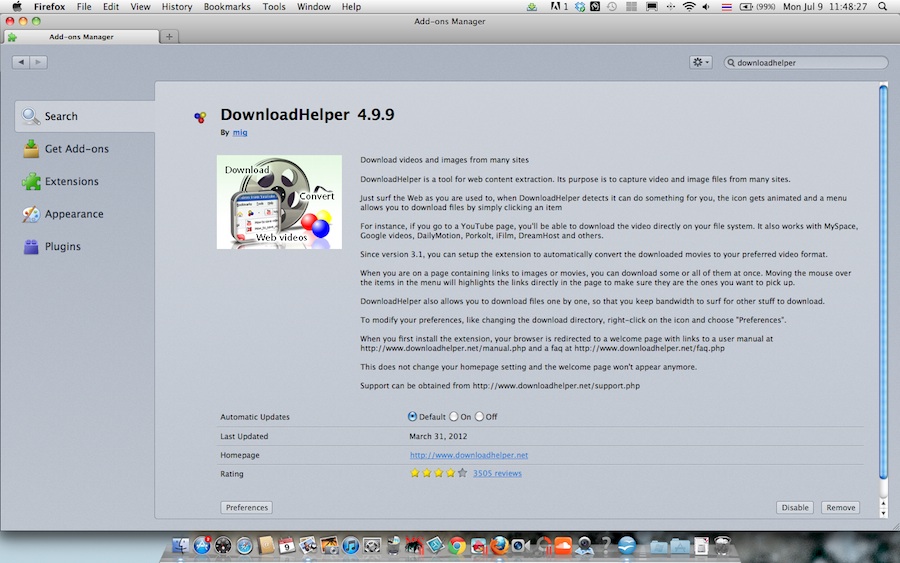The height and width of the screenshot is (563, 900).
Task: Open the File menu
Action: tap(84, 7)
